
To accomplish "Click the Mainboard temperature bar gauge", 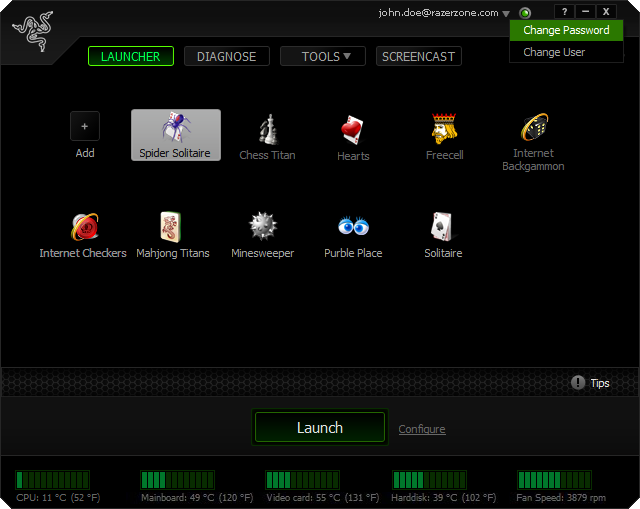I will (177, 480).
